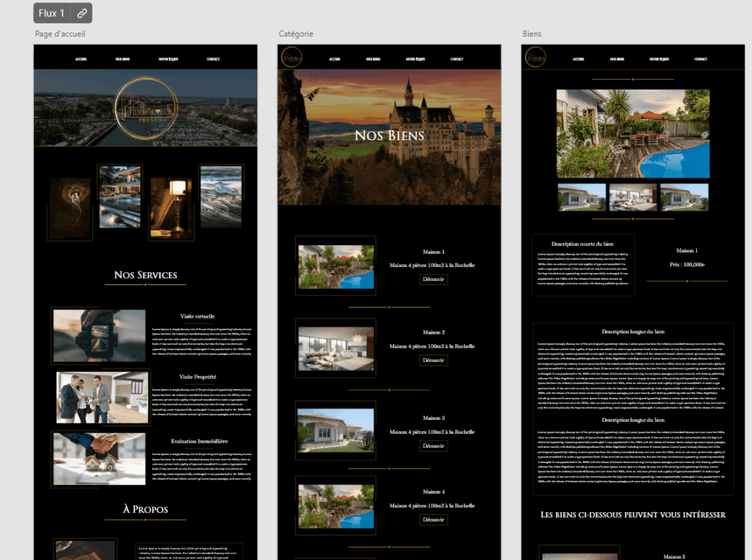Select ACCUEIL in the homepage navigation bar
752x560 pixels.
[x=80, y=59]
